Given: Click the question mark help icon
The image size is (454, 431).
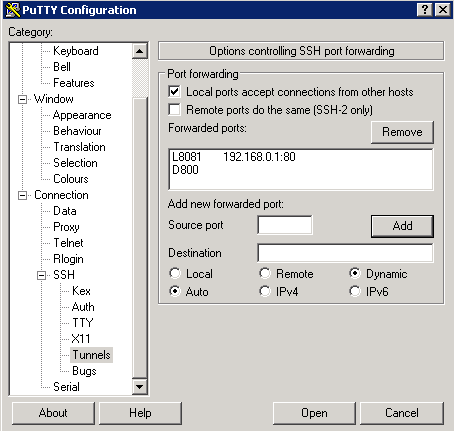Looking at the screenshot, I should click(x=425, y=10).
